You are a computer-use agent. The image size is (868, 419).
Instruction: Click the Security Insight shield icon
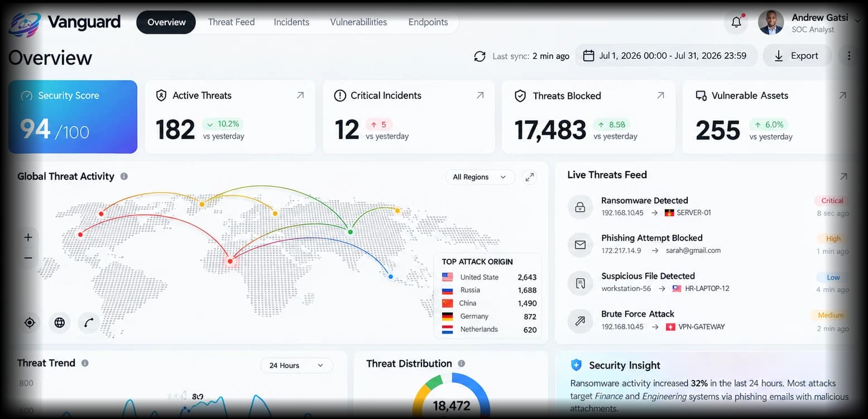coord(577,365)
